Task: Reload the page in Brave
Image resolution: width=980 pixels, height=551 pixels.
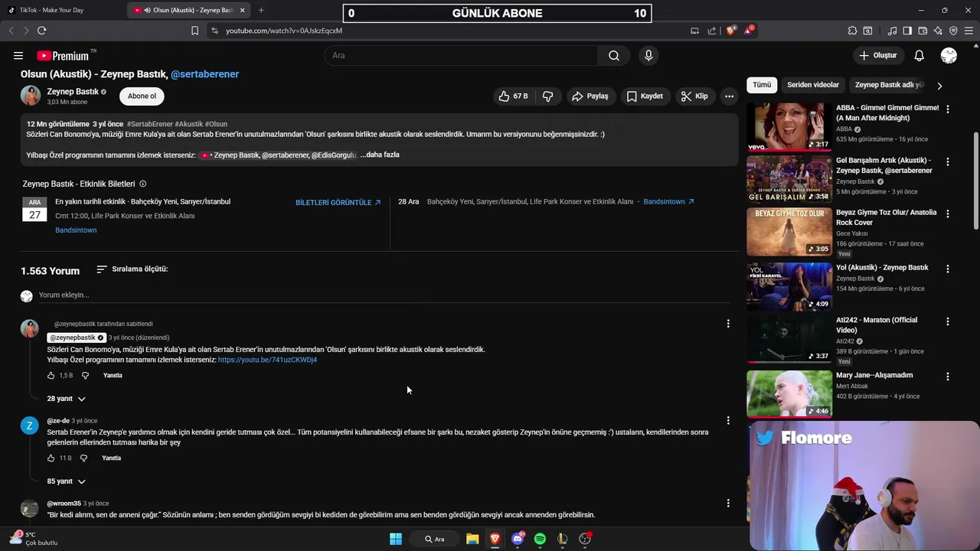Action: pyautogui.click(x=41, y=31)
